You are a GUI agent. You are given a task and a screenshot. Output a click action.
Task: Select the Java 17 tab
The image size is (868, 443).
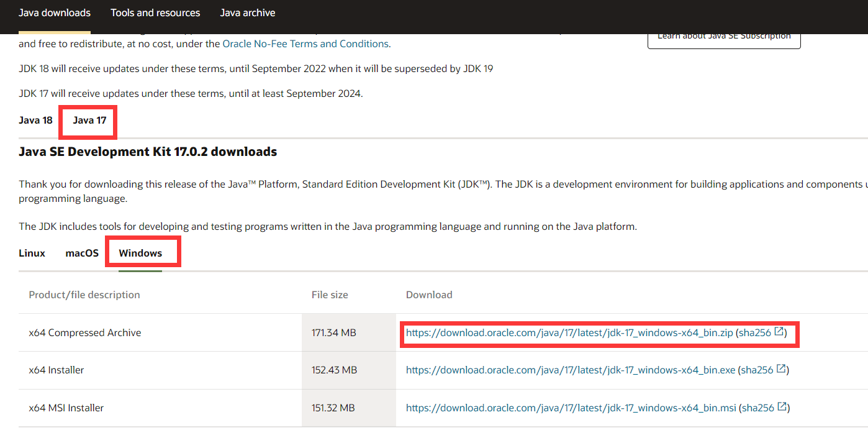point(89,121)
